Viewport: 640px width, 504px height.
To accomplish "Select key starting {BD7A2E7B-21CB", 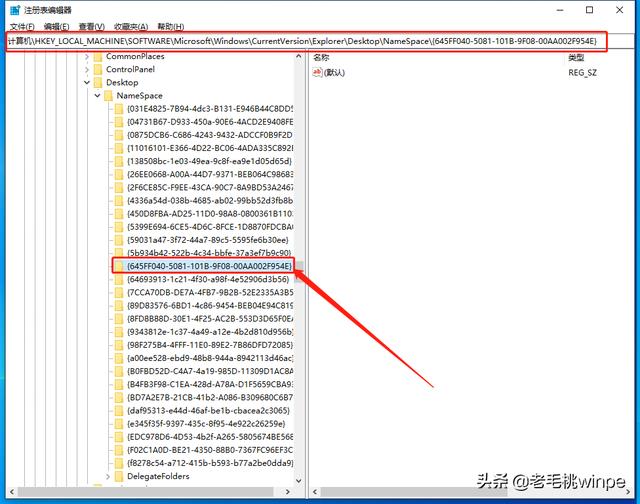I will [210, 397].
